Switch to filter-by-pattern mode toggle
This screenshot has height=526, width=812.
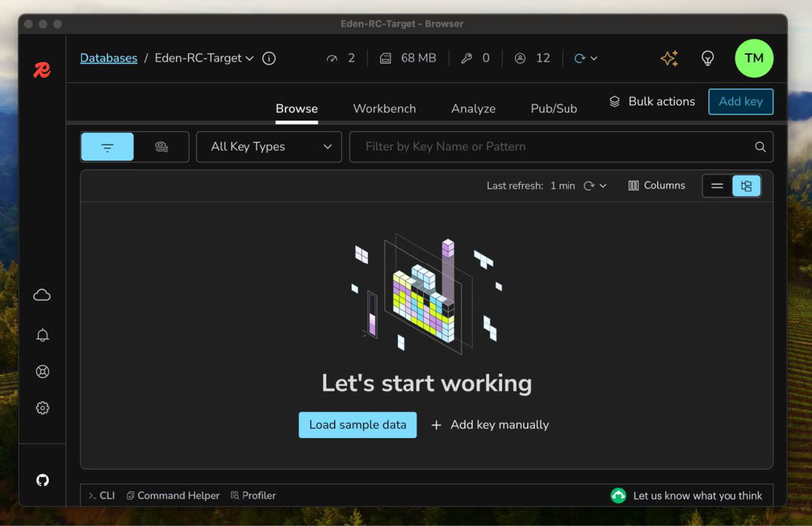[107, 147]
